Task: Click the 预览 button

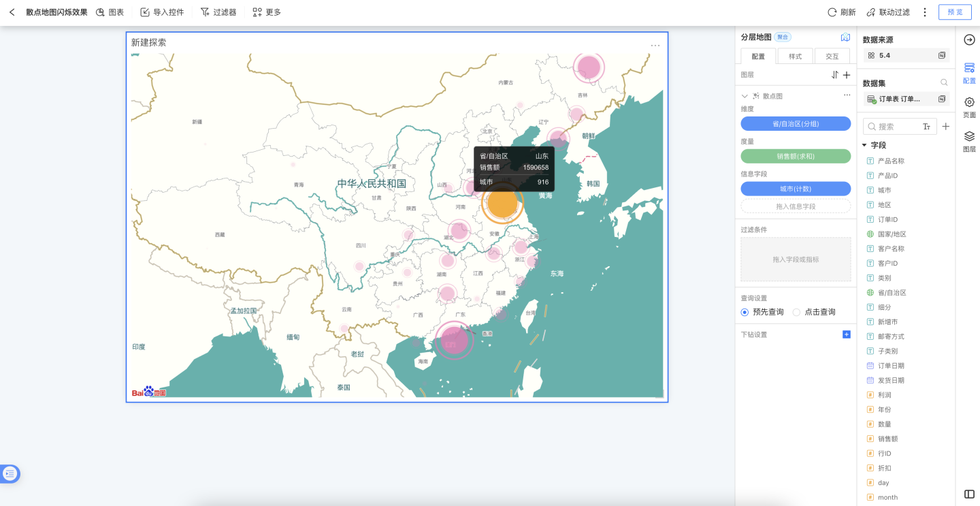Action: point(955,12)
